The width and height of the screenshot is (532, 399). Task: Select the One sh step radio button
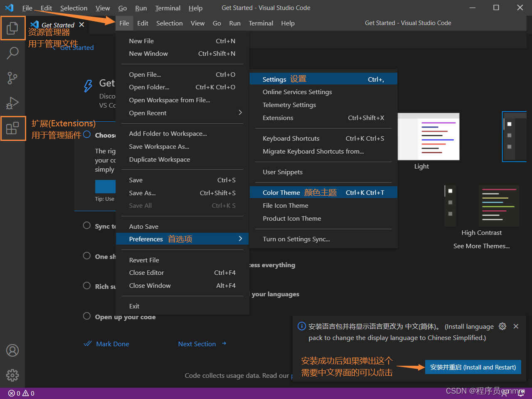(x=87, y=256)
